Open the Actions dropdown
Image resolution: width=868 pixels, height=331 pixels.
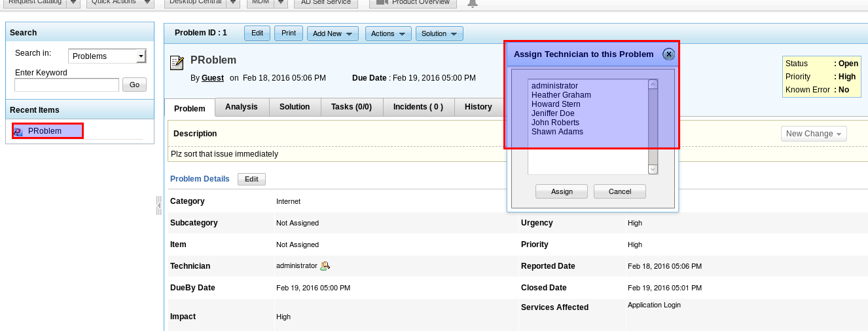[388, 33]
